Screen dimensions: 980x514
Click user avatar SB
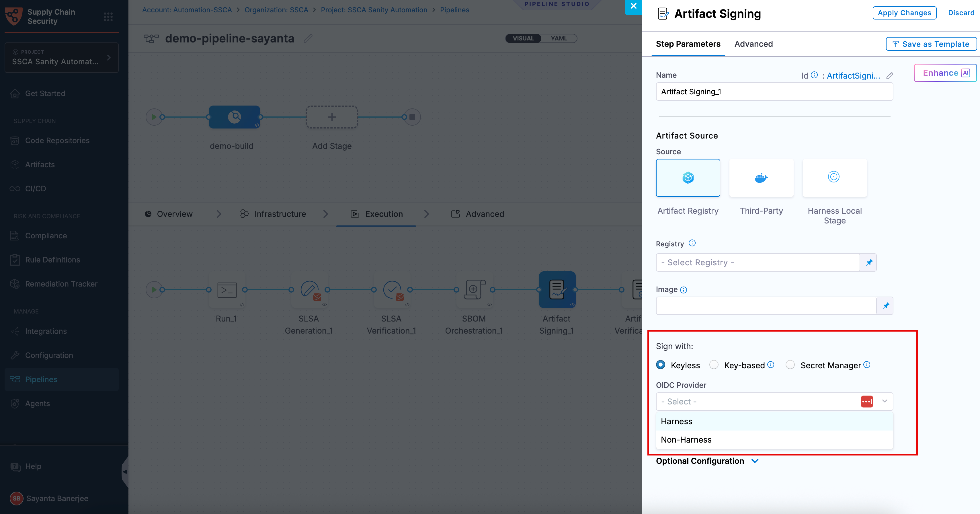click(16, 499)
